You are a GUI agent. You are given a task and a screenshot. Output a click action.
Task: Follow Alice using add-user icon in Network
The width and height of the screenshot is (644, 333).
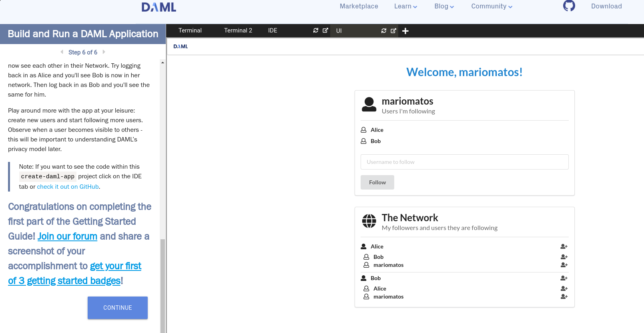(564, 246)
